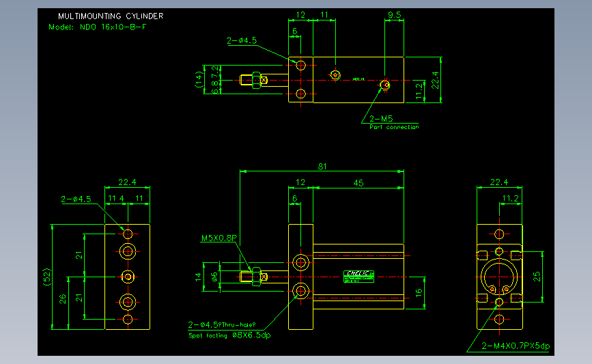Select the "45" body length dimension

358,183
